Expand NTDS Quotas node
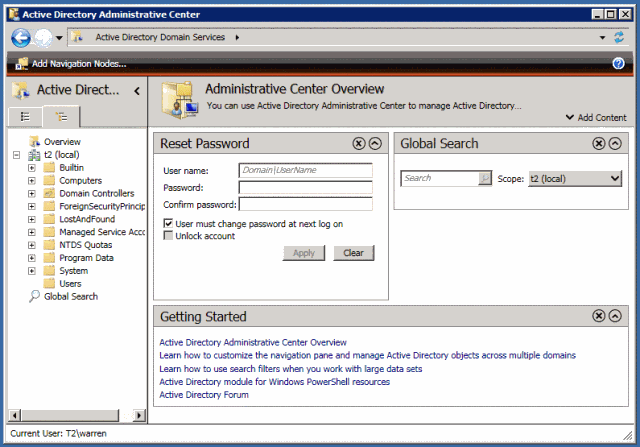Image resolution: width=640 pixels, height=447 pixels. tap(31, 245)
